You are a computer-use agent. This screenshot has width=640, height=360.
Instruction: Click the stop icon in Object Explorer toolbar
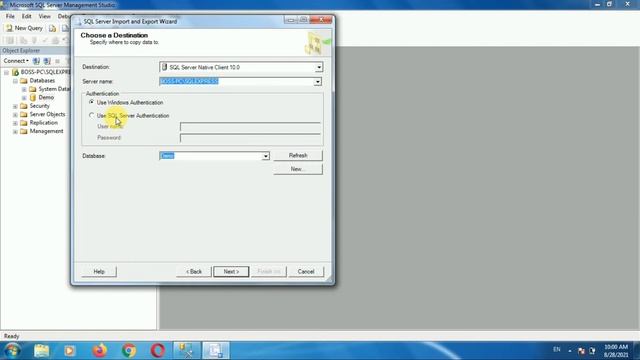coord(58,61)
